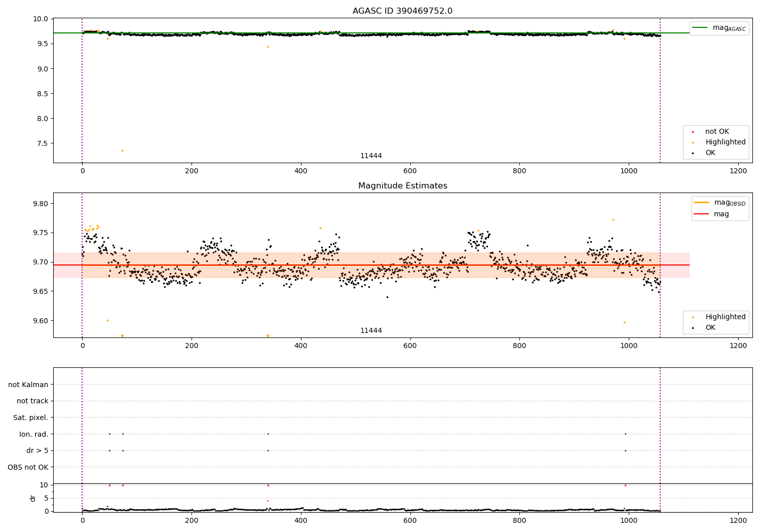The image size is (760, 532).
Task: Click the "Sat. pixel." row label
Action: tap(30, 418)
